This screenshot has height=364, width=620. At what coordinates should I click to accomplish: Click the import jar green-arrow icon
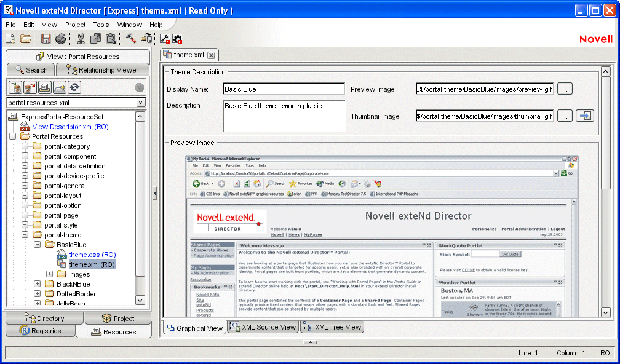pyautogui.click(x=15, y=87)
